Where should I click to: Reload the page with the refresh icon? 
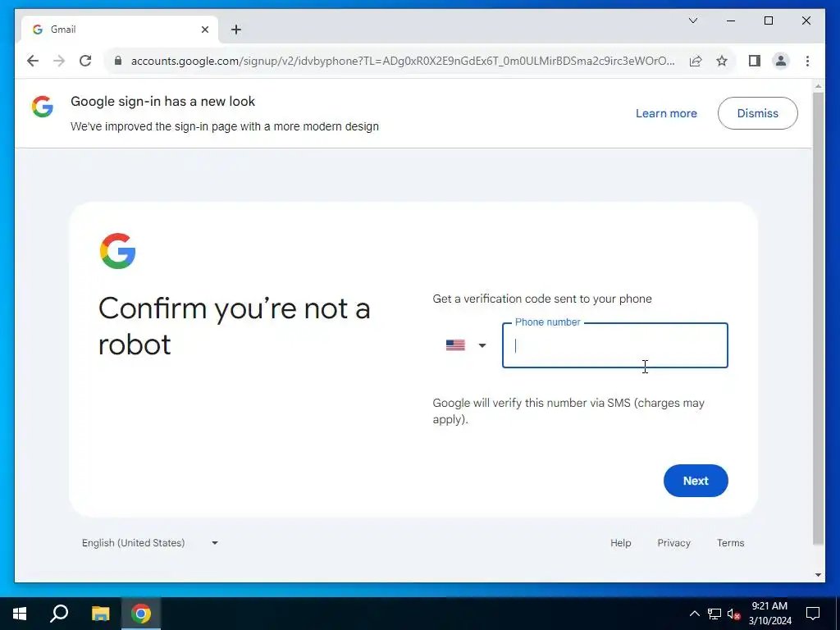[85, 61]
